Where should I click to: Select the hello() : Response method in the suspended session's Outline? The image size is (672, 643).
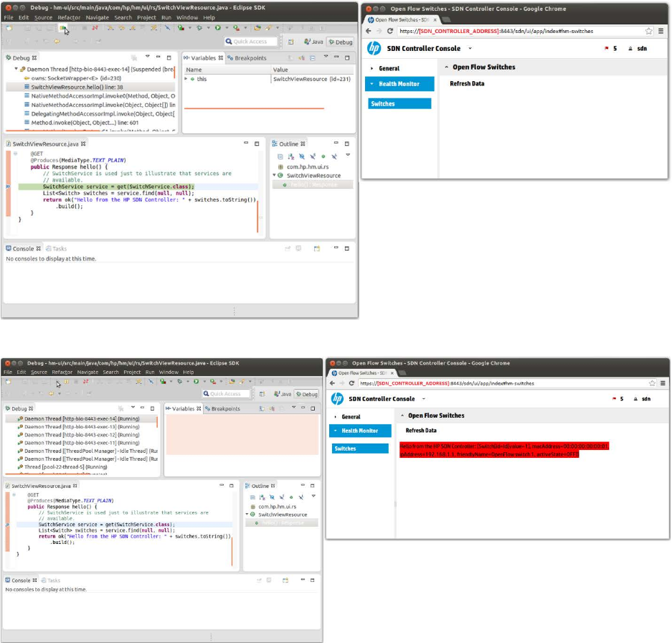coord(314,184)
